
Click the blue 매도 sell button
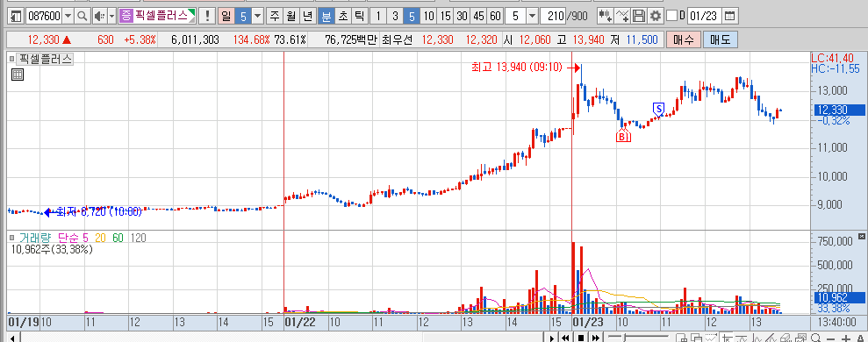point(721,39)
